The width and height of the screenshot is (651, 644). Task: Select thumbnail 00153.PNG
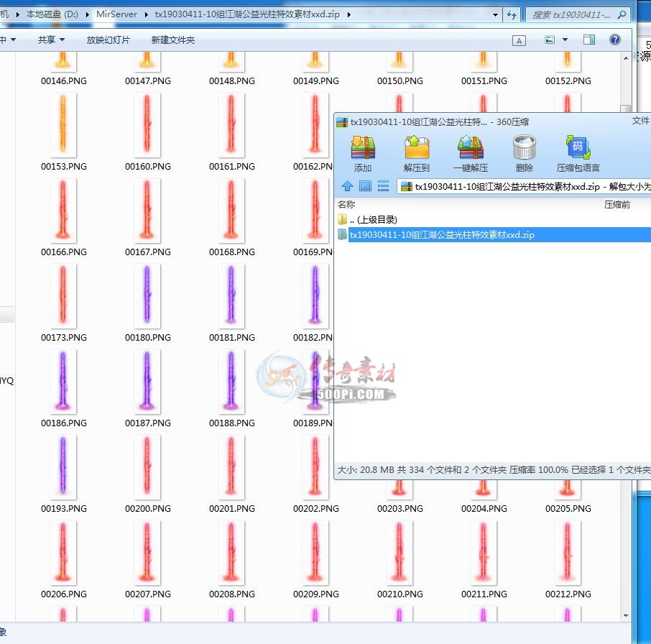pyautogui.click(x=63, y=124)
